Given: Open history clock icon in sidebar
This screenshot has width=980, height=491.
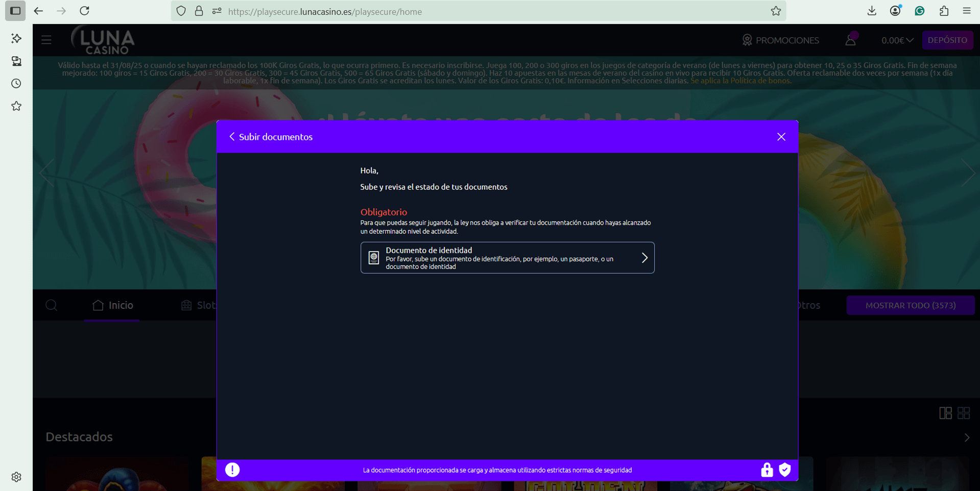Looking at the screenshot, I should pyautogui.click(x=16, y=83).
